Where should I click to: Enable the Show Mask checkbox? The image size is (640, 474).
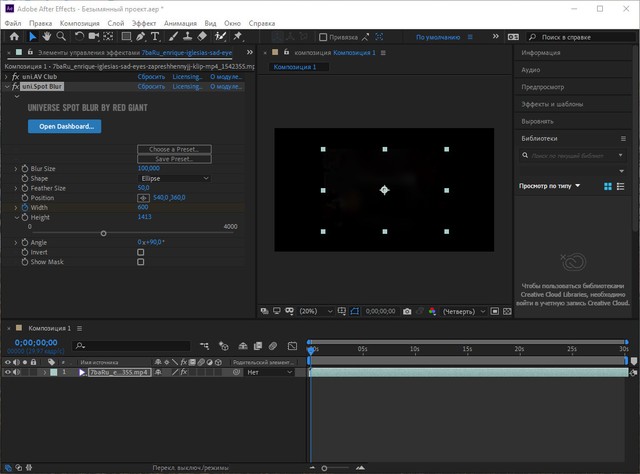pyautogui.click(x=140, y=262)
